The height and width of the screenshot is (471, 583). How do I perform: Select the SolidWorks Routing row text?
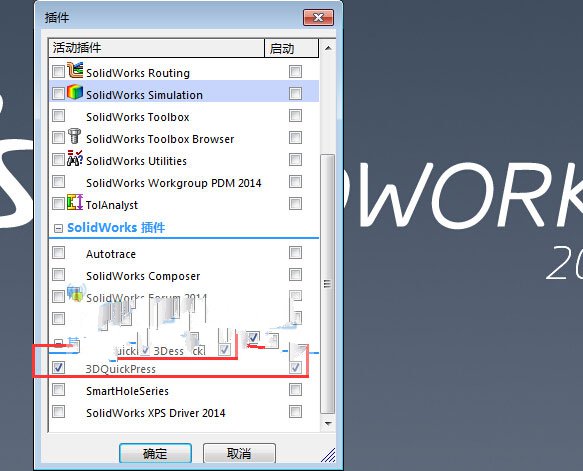coord(138,73)
